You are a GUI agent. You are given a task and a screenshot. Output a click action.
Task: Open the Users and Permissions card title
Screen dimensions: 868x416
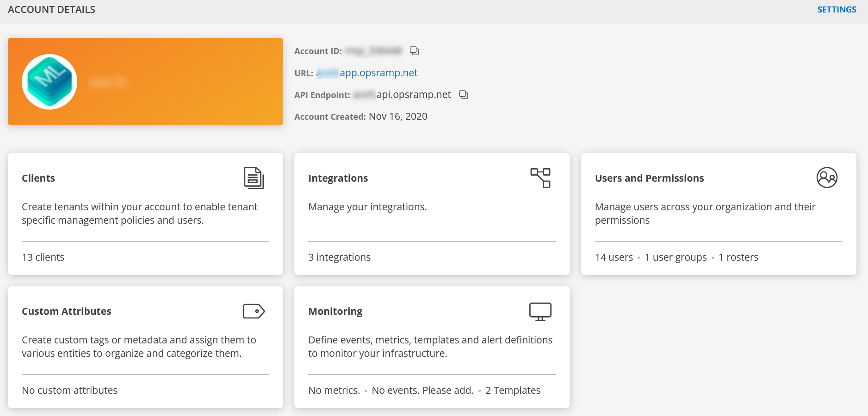(649, 178)
